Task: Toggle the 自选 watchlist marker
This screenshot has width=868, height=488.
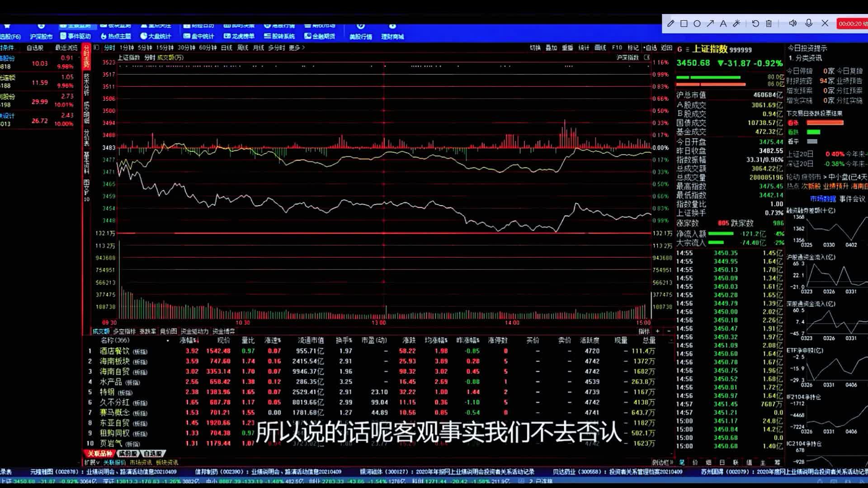Action: coord(650,47)
